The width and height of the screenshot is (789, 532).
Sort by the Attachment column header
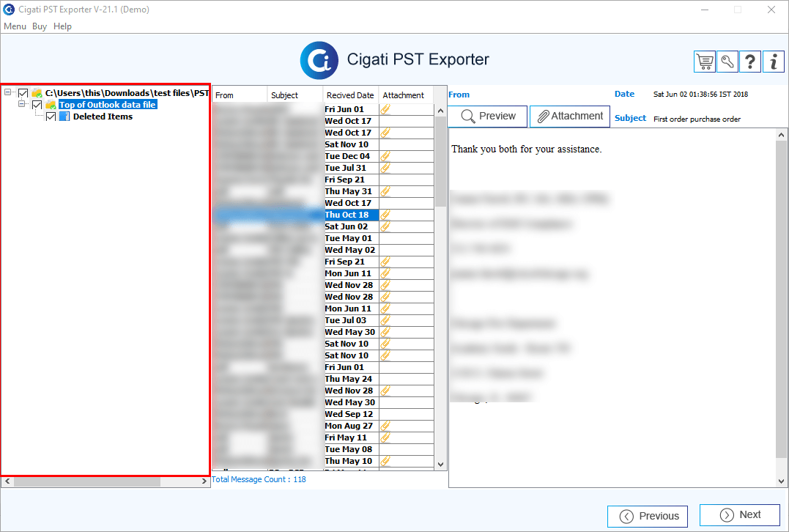[406, 95]
